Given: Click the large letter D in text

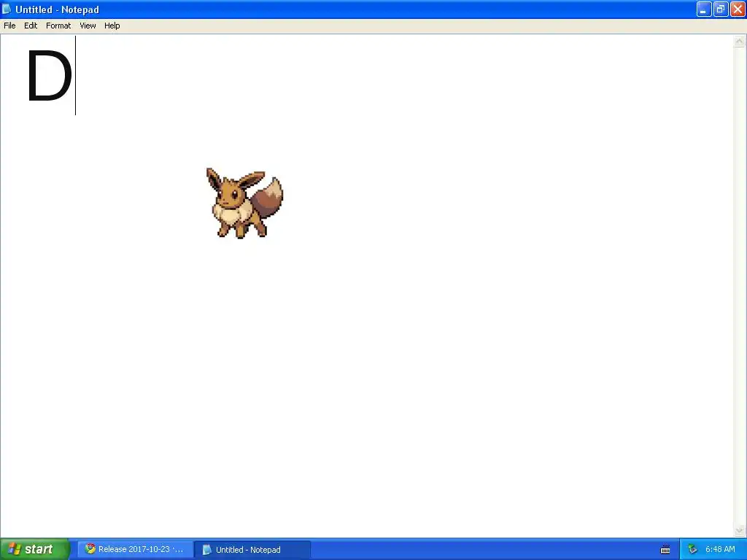Looking at the screenshot, I should (x=49, y=76).
